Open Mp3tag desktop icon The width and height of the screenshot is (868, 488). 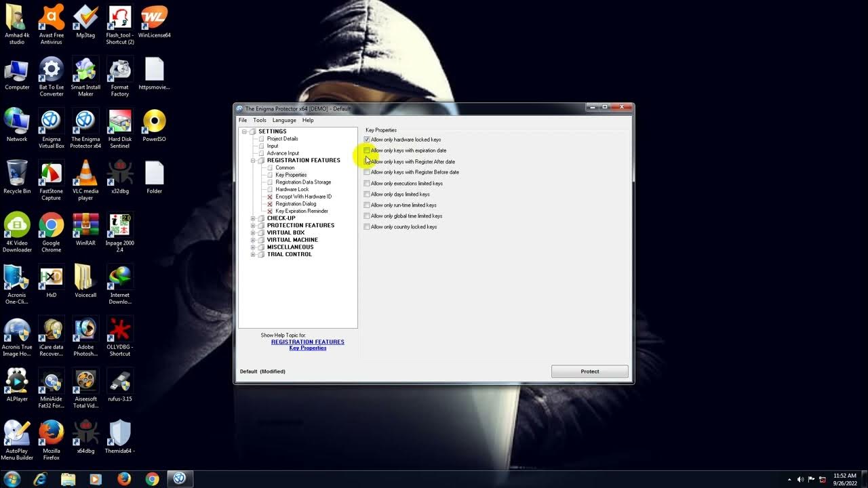[x=85, y=21]
